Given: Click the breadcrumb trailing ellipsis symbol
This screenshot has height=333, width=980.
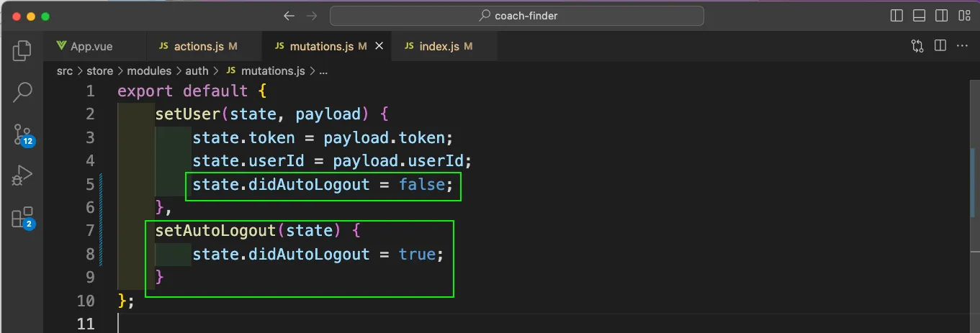Looking at the screenshot, I should pos(323,70).
